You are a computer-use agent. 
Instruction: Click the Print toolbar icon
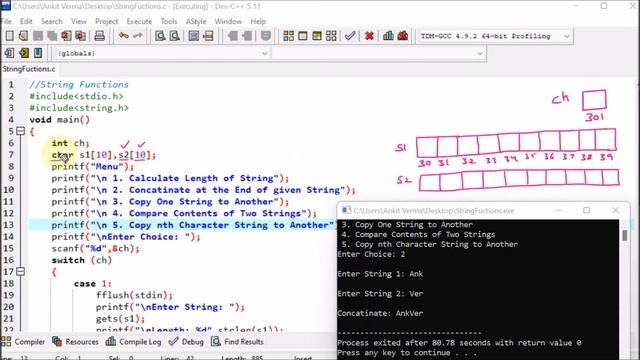pyautogui.click(x=100, y=36)
